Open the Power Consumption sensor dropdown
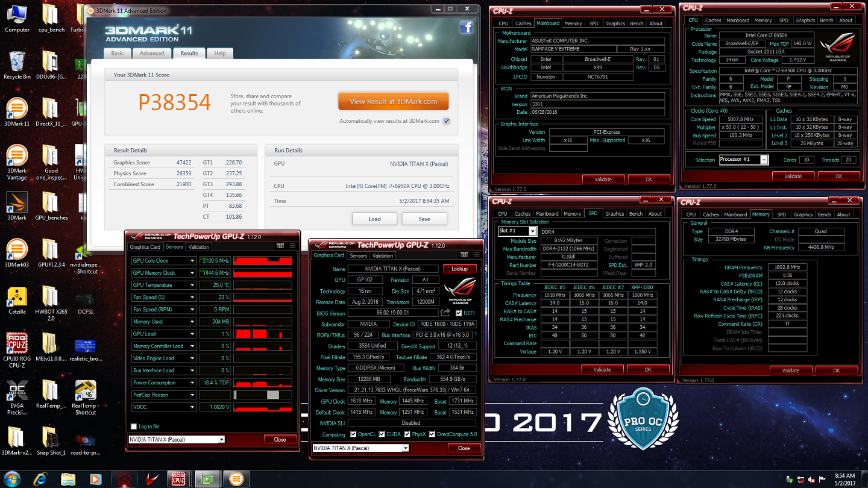 tap(192, 383)
